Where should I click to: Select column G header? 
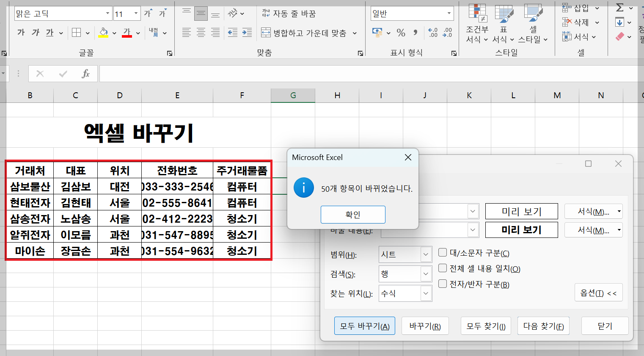tap(293, 96)
